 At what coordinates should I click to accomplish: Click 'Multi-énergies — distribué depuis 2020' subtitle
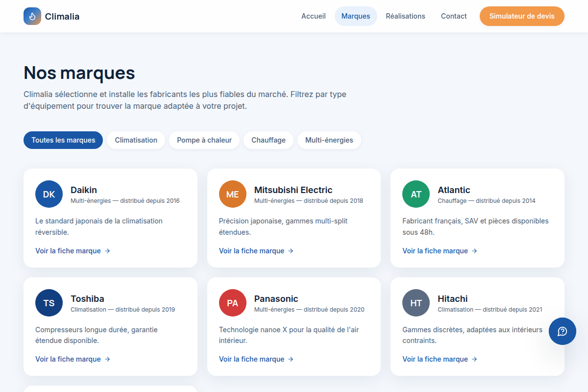point(309,310)
